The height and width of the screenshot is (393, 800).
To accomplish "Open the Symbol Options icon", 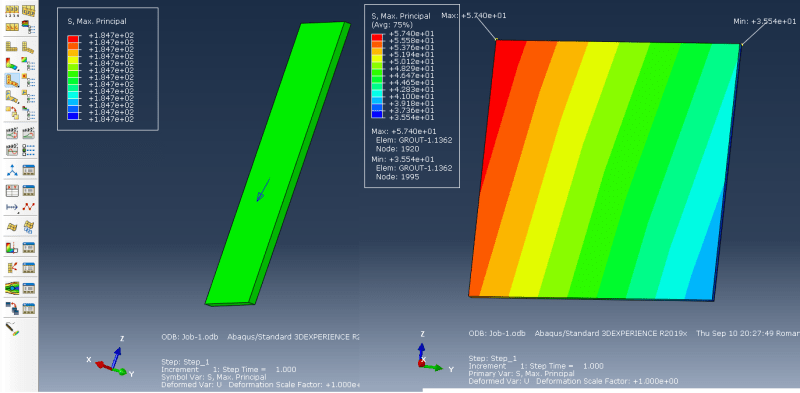I will coord(29,81).
